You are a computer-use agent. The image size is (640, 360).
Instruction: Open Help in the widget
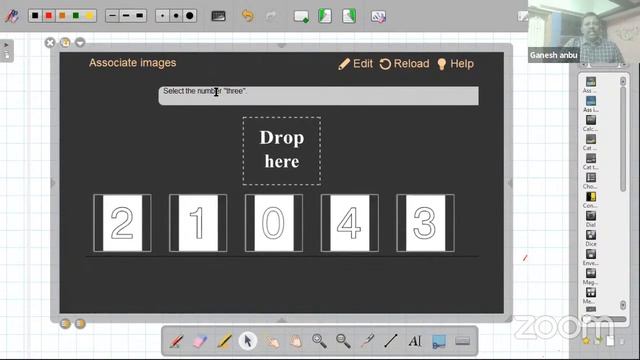point(456,64)
